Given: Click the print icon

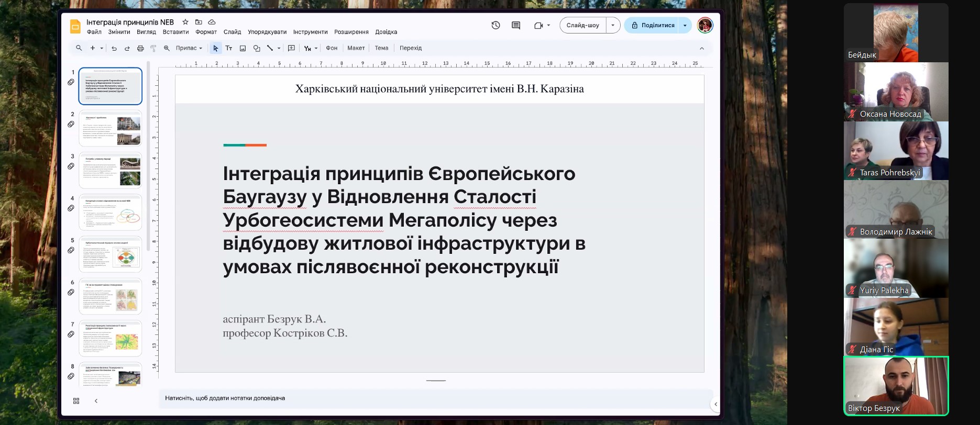Looking at the screenshot, I should pos(140,48).
